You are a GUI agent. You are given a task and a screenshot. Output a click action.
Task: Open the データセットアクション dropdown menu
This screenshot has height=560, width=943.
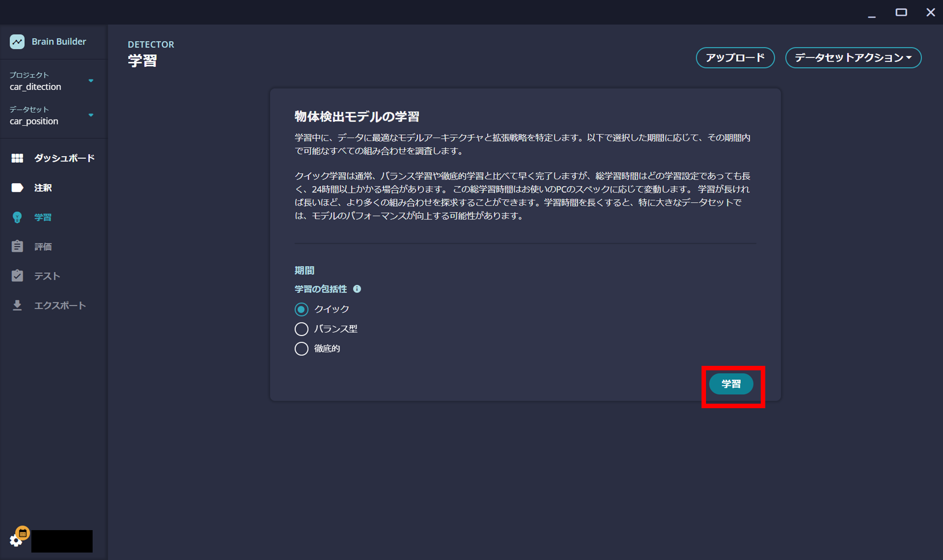tap(853, 58)
